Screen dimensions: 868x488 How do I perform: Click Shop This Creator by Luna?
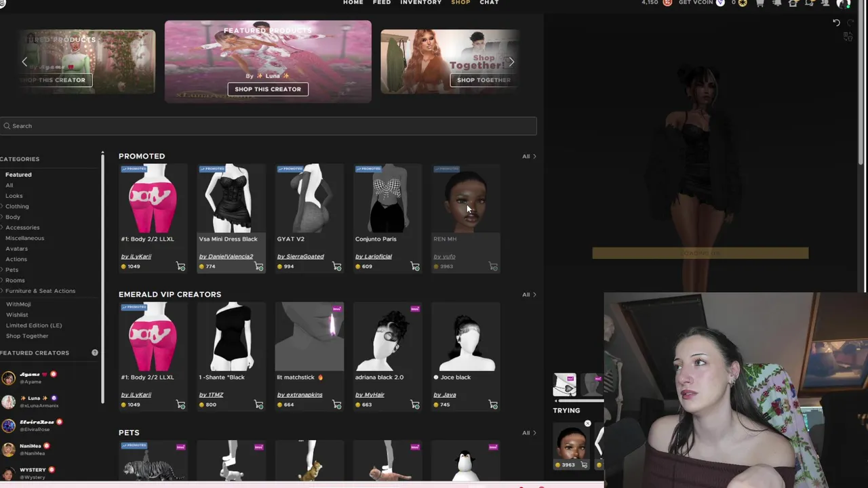[268, 89]
